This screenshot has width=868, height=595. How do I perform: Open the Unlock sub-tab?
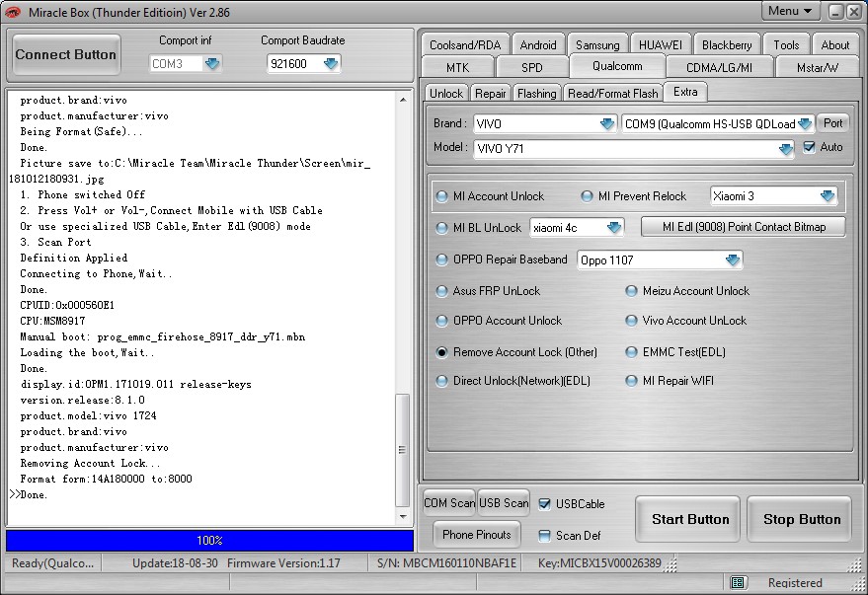(x=446, y=94)
